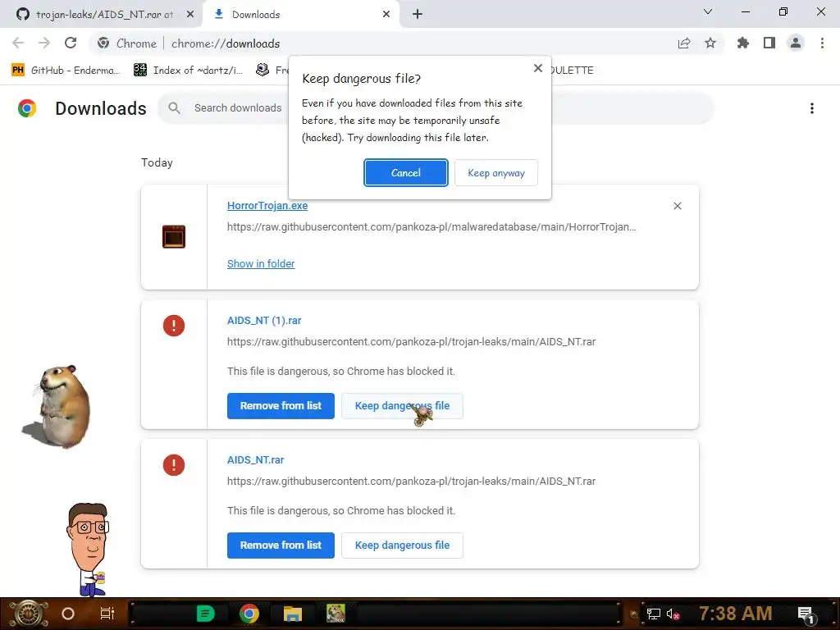840x630 pixels.
Task: Open the Extensions puzzle icon
Action: pyautogui.click(x=743, y=43)
